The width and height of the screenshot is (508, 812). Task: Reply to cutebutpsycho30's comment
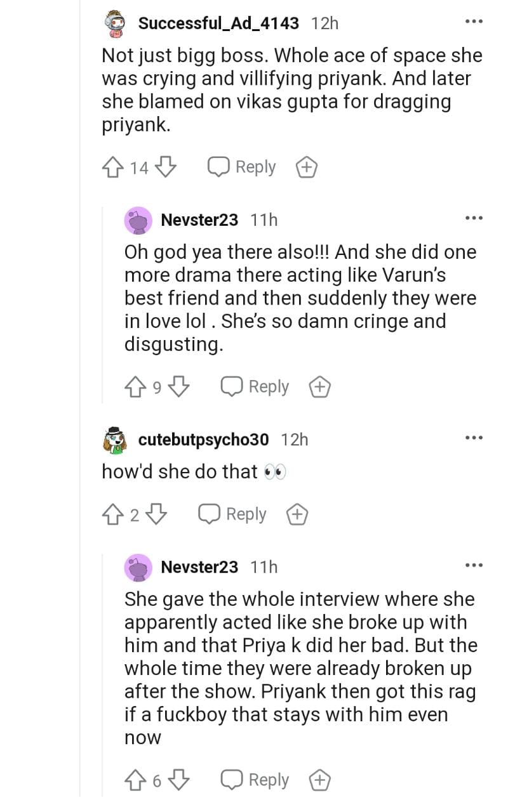[x=232, y=514]
